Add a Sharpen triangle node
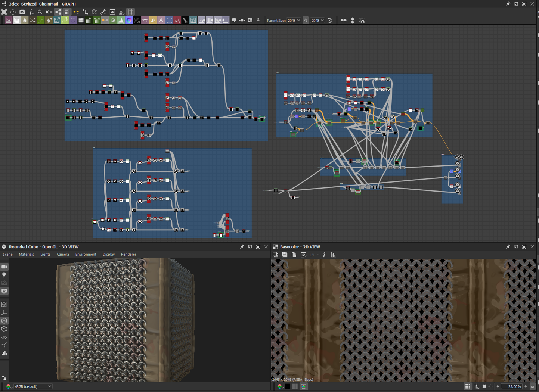This screenshot has width=539, height=392. [153, 21]
